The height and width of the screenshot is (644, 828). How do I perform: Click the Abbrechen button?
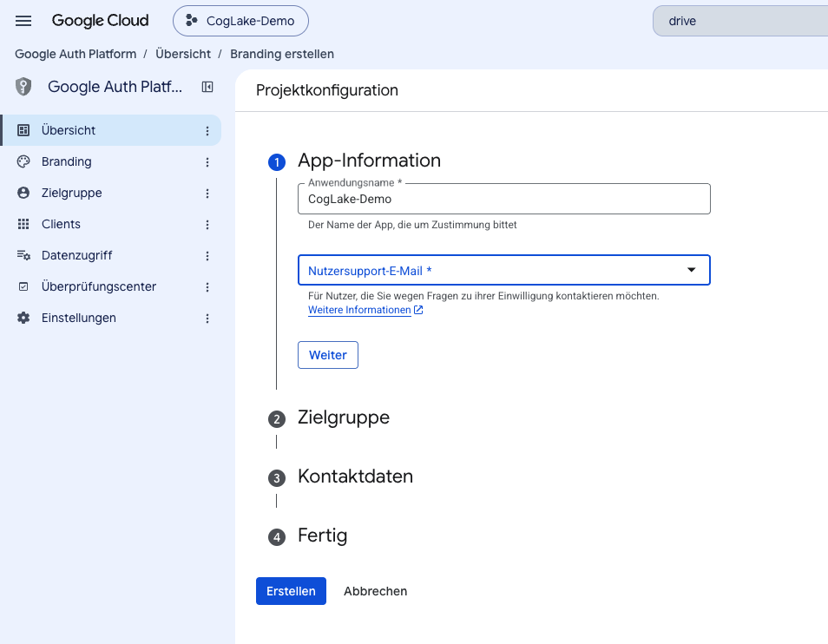tap(376, 591)
